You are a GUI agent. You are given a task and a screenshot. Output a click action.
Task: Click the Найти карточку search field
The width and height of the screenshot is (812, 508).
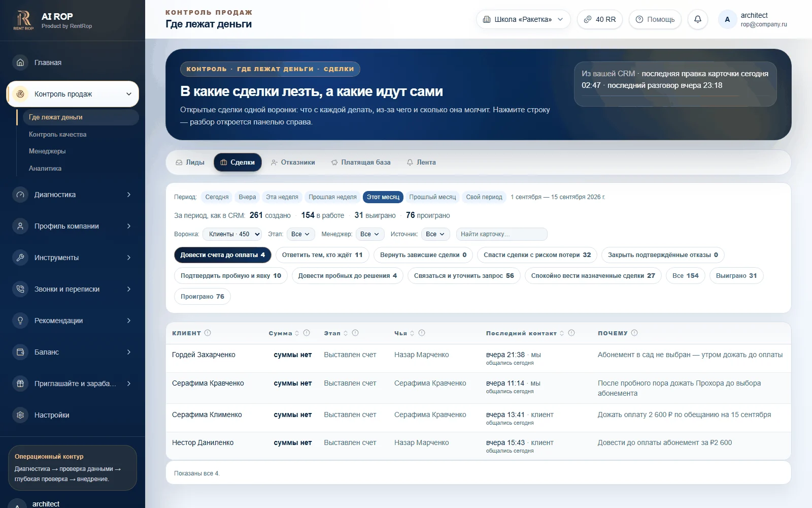(x=502, y=234)
